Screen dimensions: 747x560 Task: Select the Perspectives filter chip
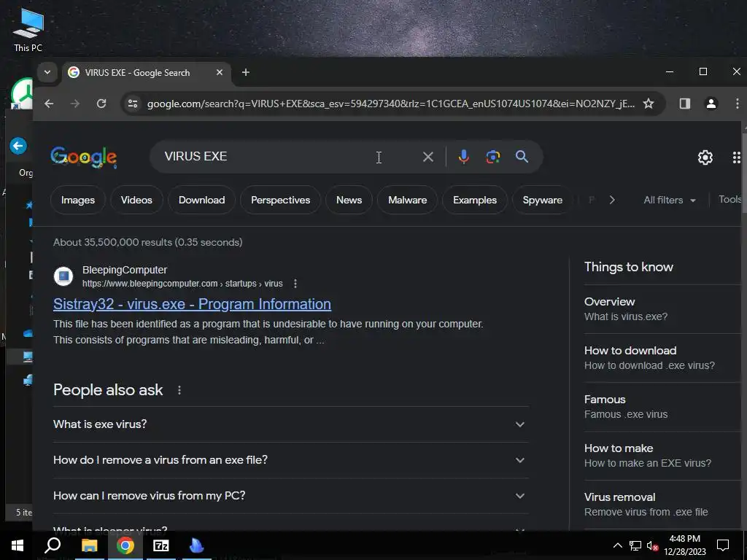[x=281, y=200]
